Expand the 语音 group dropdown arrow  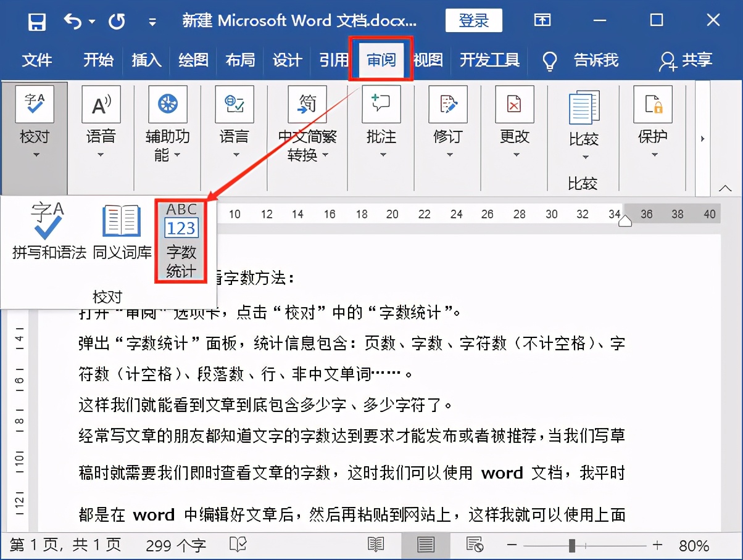click(101, 155)
